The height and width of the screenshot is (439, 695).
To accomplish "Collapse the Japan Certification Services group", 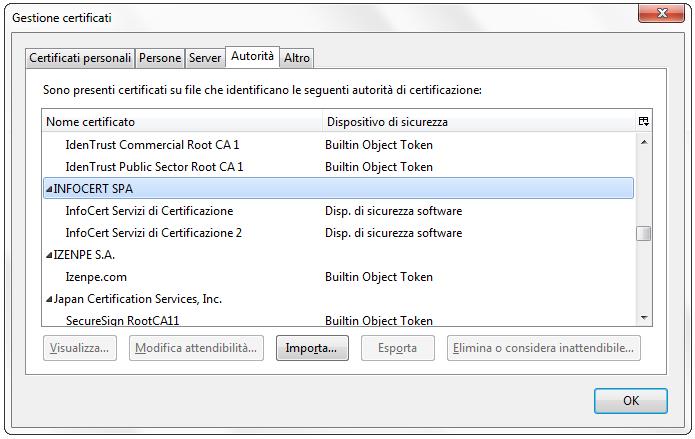I will 49,299.
